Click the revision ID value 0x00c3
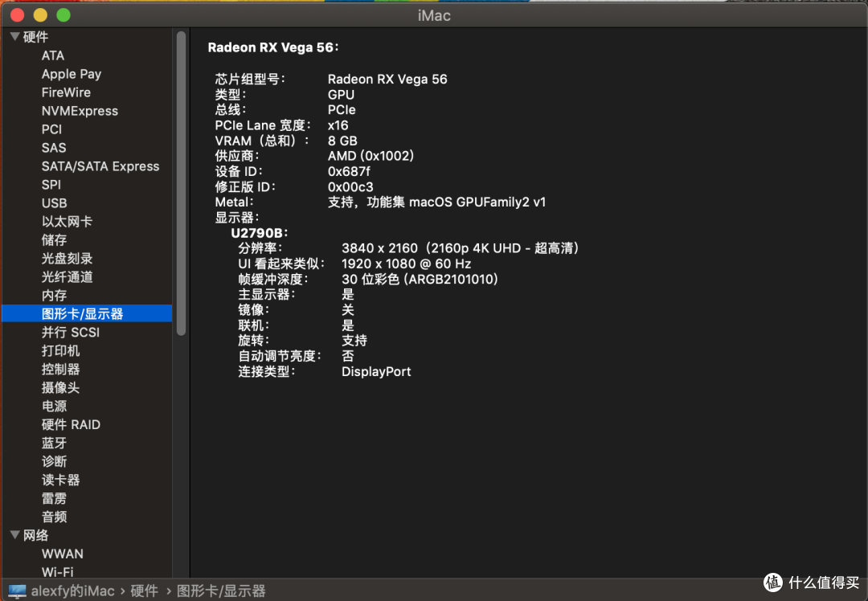 350,186
